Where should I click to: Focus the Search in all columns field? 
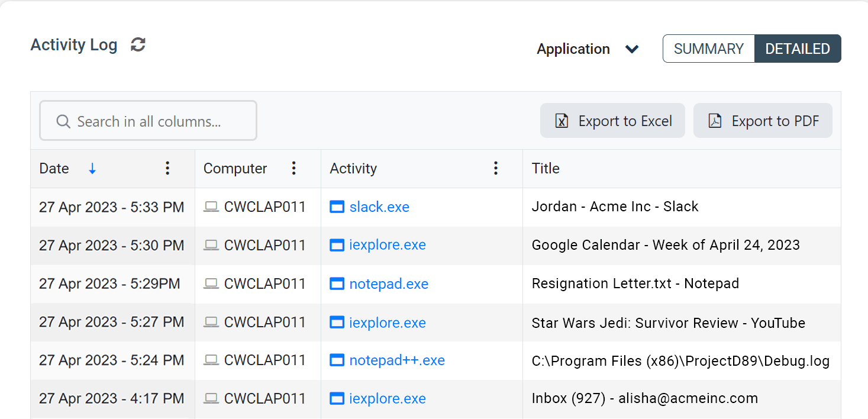pos(149,121)
